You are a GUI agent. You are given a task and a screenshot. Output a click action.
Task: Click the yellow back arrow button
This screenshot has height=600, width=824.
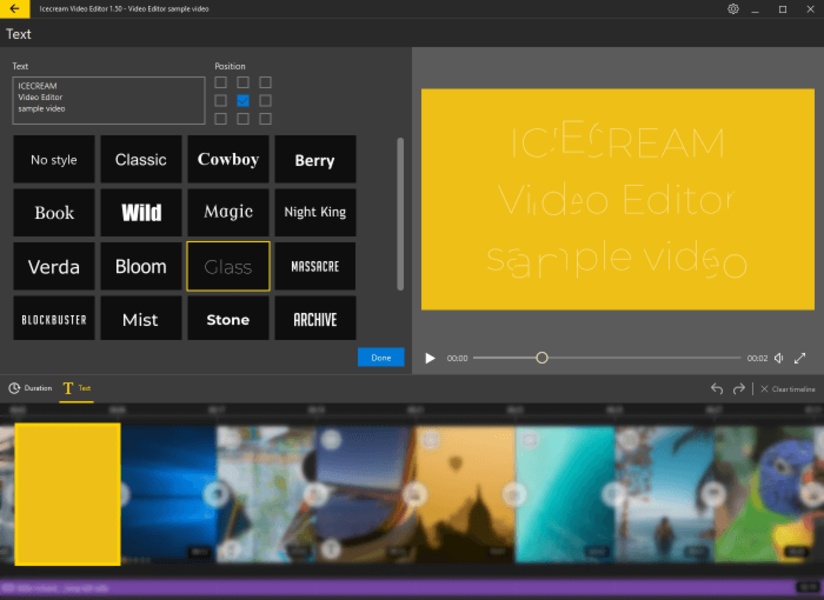[x=14, y=9]
